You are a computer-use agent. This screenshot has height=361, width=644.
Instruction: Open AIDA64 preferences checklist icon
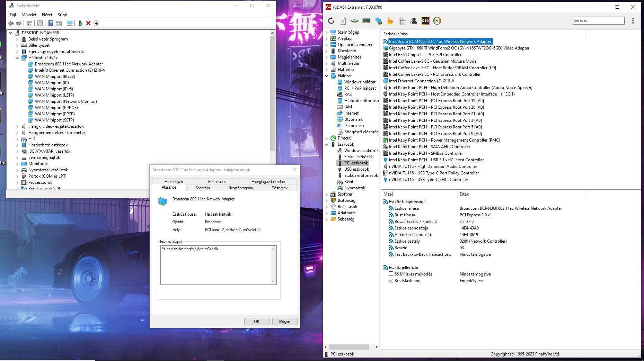(402, 21)
